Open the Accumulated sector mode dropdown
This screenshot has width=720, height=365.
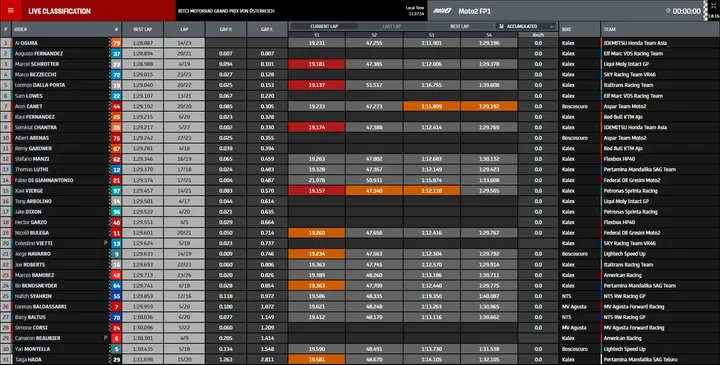[526, 27]
